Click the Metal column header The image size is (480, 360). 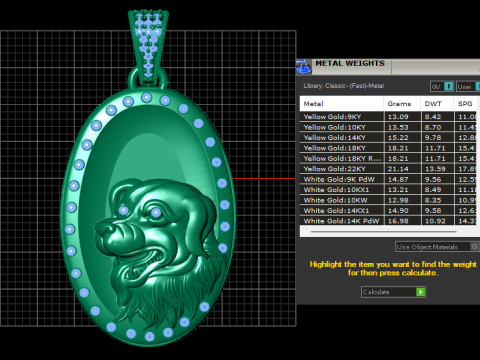[x=341, y=104]
